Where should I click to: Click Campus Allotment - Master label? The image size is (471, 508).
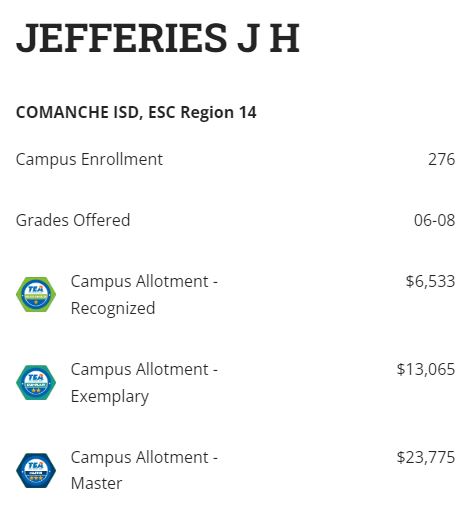pos(144,470)
